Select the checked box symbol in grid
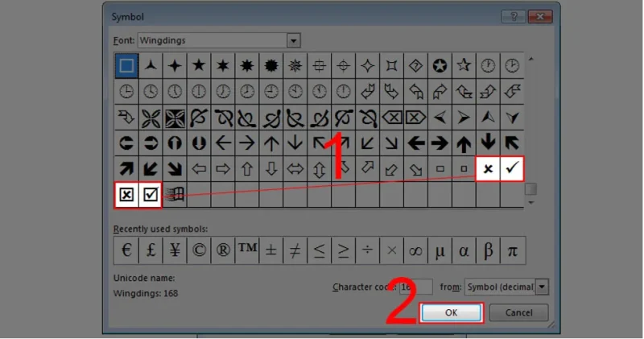The height and width of the screenshot is (339, 644). (151, 194)
